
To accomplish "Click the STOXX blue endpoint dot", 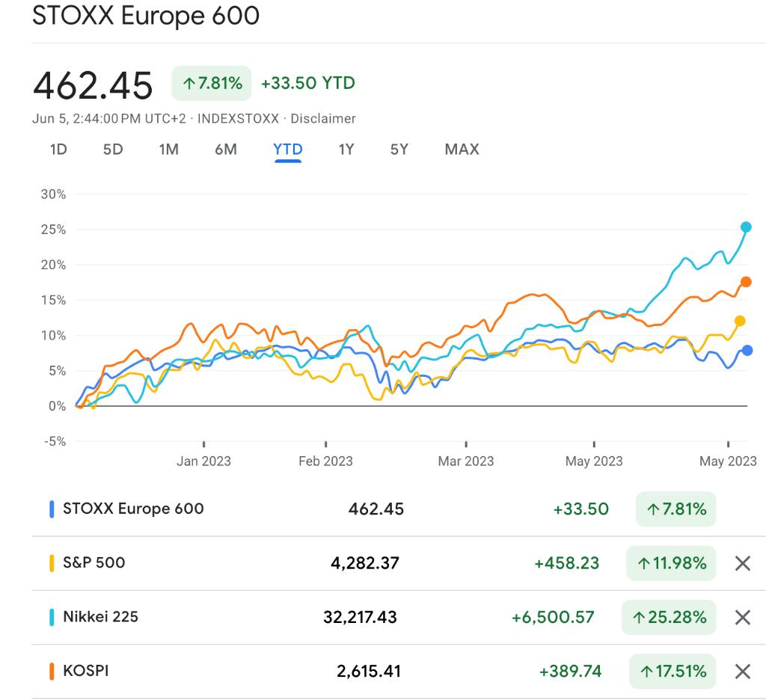I will click(x=747, y=351).
